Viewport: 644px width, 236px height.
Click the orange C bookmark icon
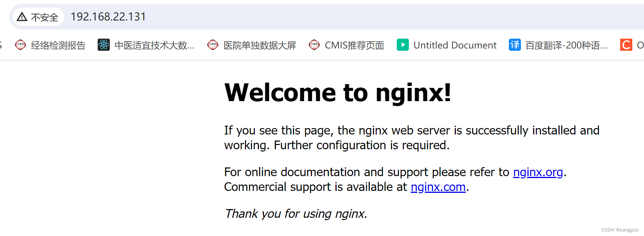(626, 45)
